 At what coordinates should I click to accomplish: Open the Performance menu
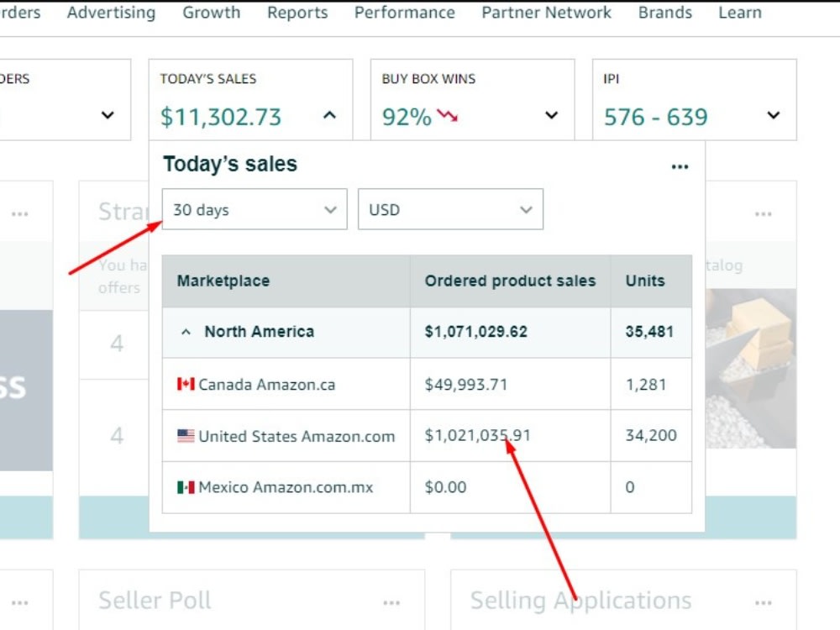coord(405,13)
